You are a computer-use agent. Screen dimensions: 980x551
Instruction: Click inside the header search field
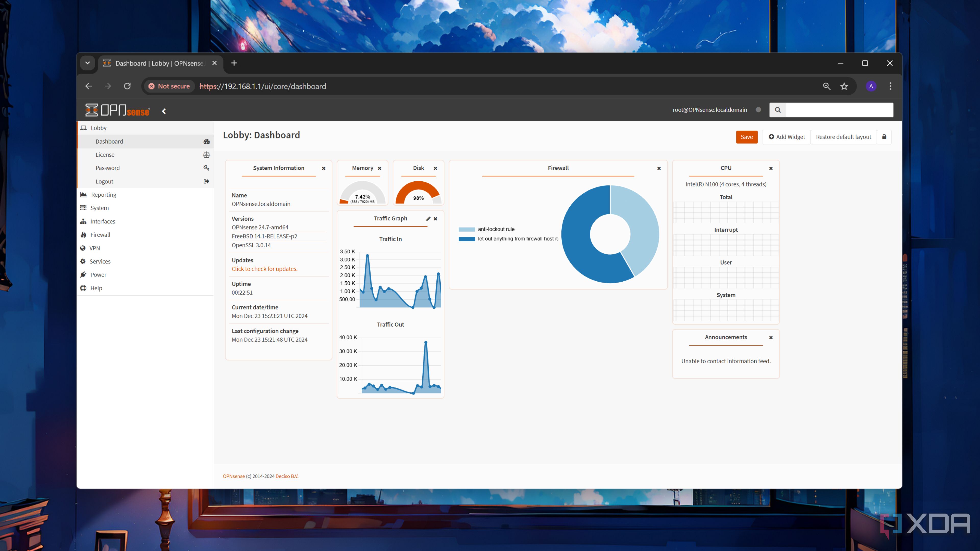[840, 110]
